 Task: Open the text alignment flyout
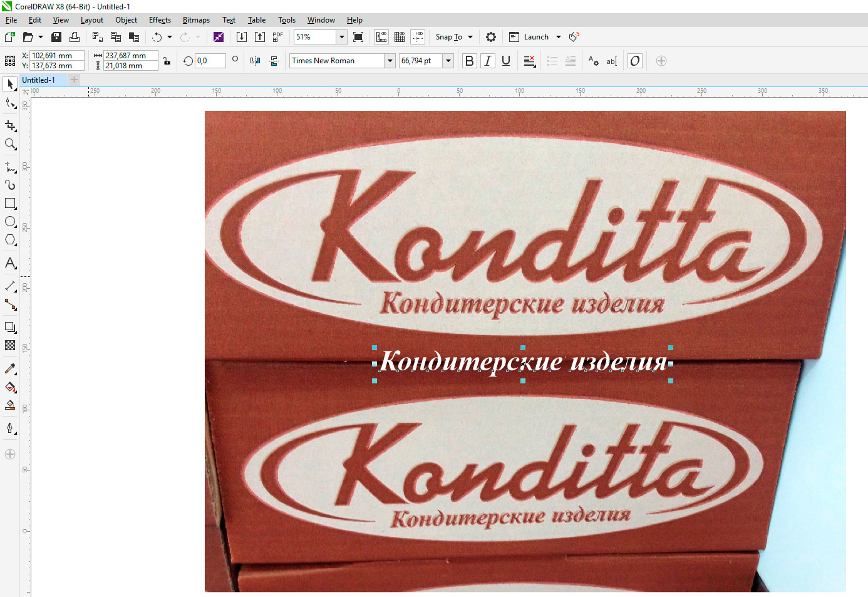click(530, 61)
